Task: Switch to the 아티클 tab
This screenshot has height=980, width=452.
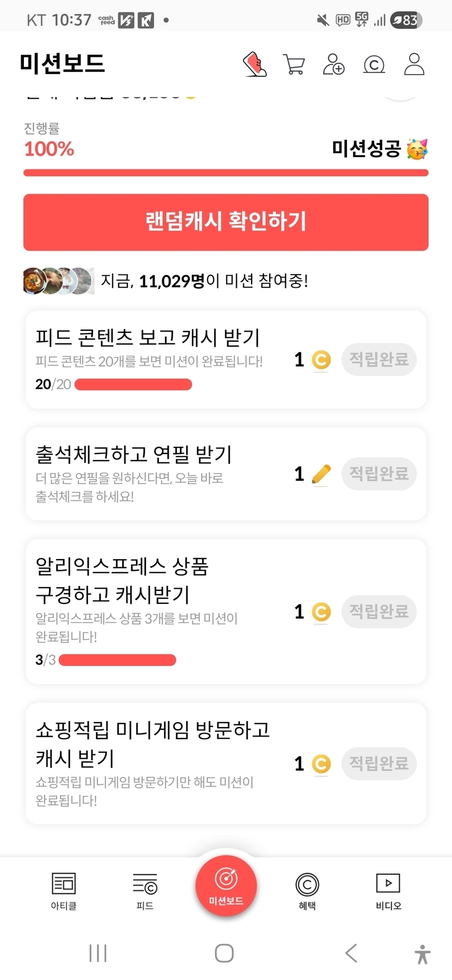Action: click(64, 891)
